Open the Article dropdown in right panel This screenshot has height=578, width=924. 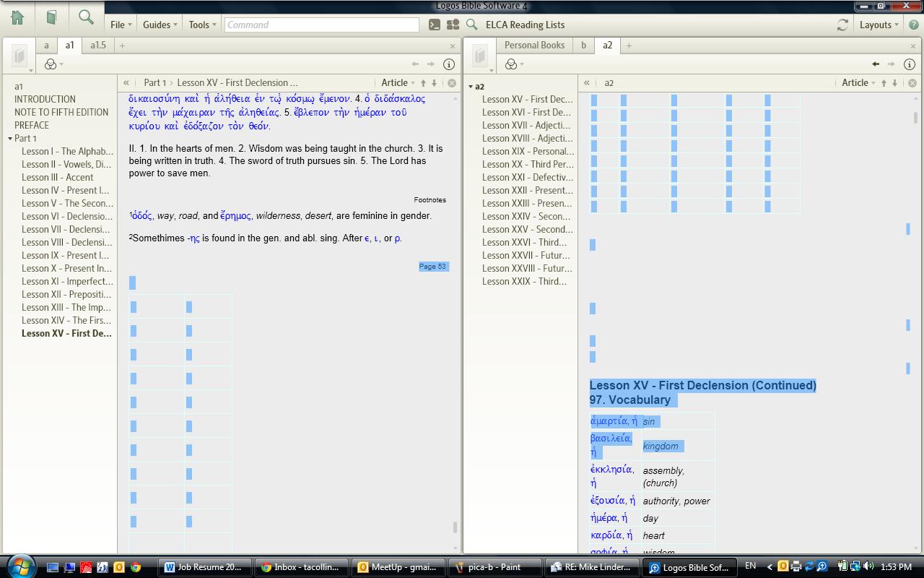coord(858,83)
